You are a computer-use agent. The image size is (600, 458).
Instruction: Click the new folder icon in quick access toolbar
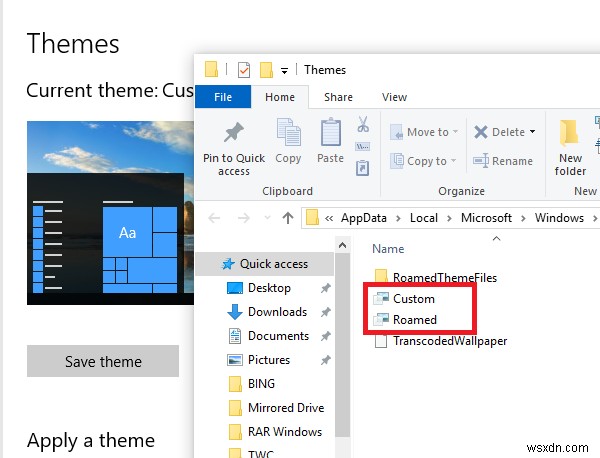[266, 70]
